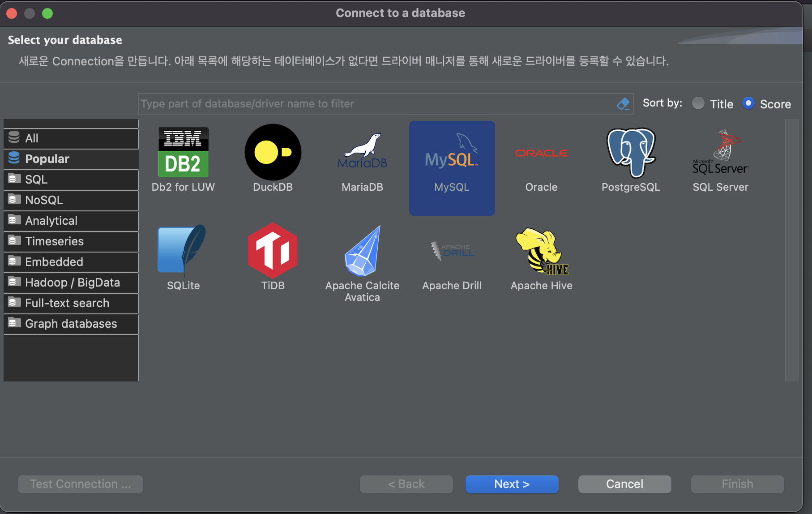Screen dimensions: 812x514
Task: Click the < Back button
Action: click(x=406, y=484)
